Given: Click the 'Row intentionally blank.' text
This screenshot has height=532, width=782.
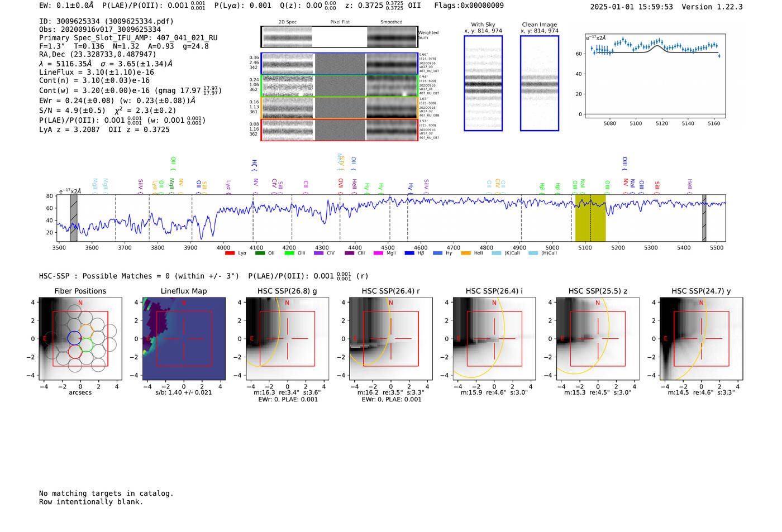Looking at the screenshot, I should pos(91,502).
